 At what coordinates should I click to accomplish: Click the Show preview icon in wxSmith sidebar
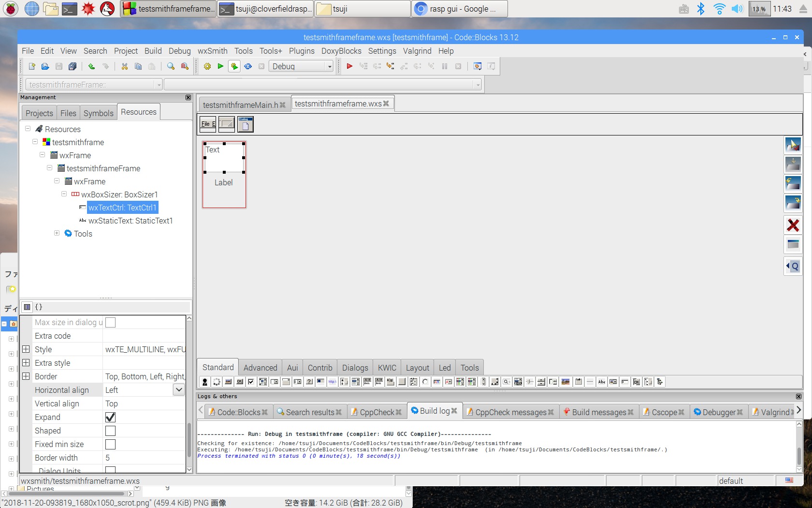pos(793,244)
